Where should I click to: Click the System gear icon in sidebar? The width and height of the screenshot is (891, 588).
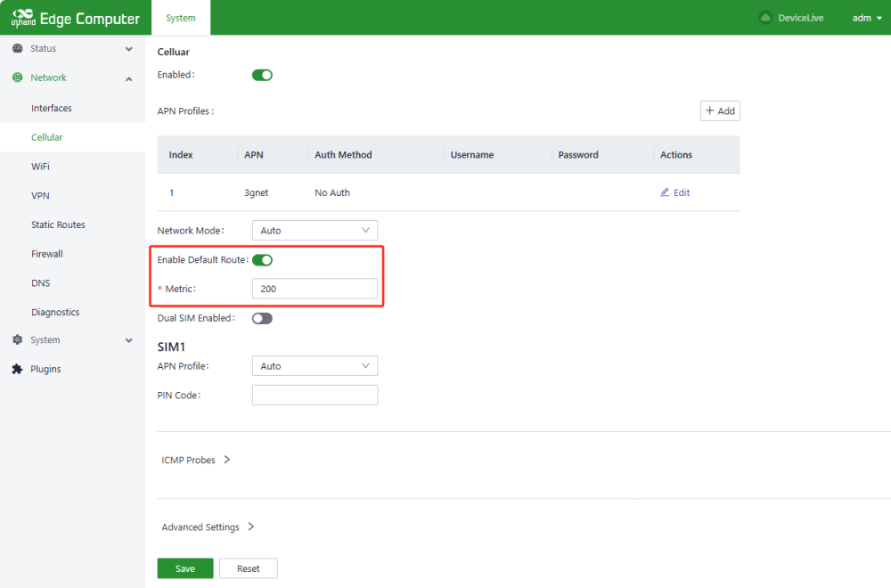tap(17, 340)
